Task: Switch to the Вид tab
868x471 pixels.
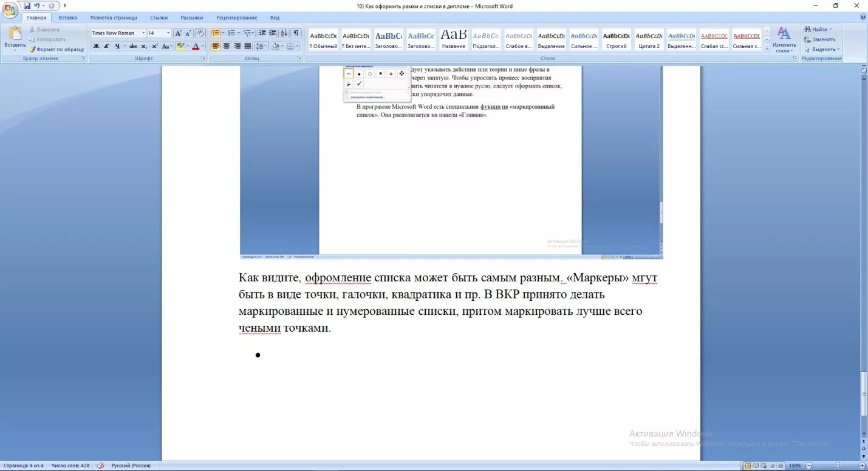Action: point(275,18)
